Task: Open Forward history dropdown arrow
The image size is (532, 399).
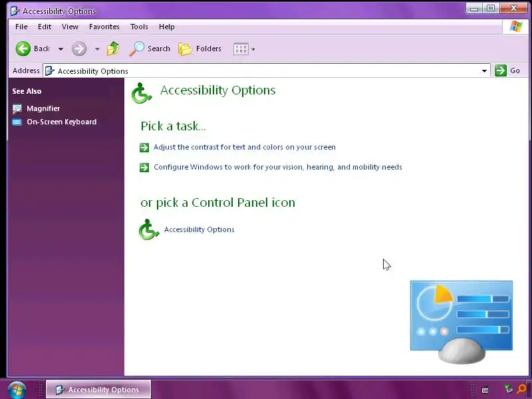Action: click(x=97, y=49)
